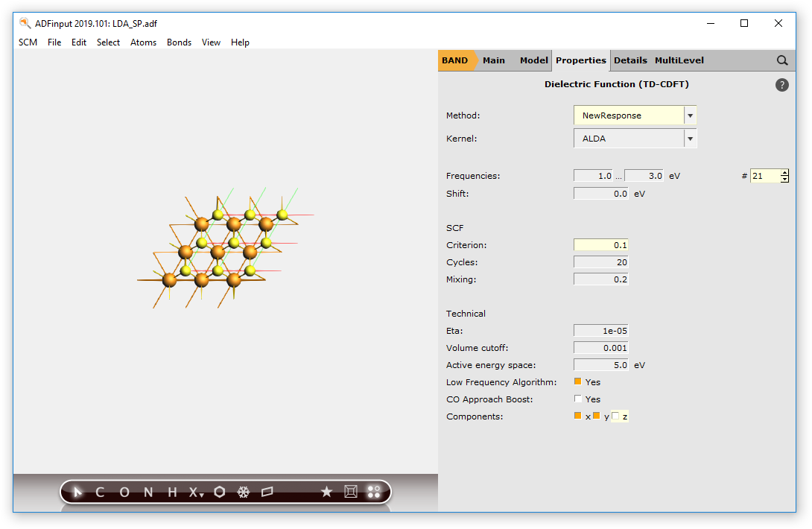Click the frequencies end field 3.0
The image size is (812, 529).
[644, 176]
